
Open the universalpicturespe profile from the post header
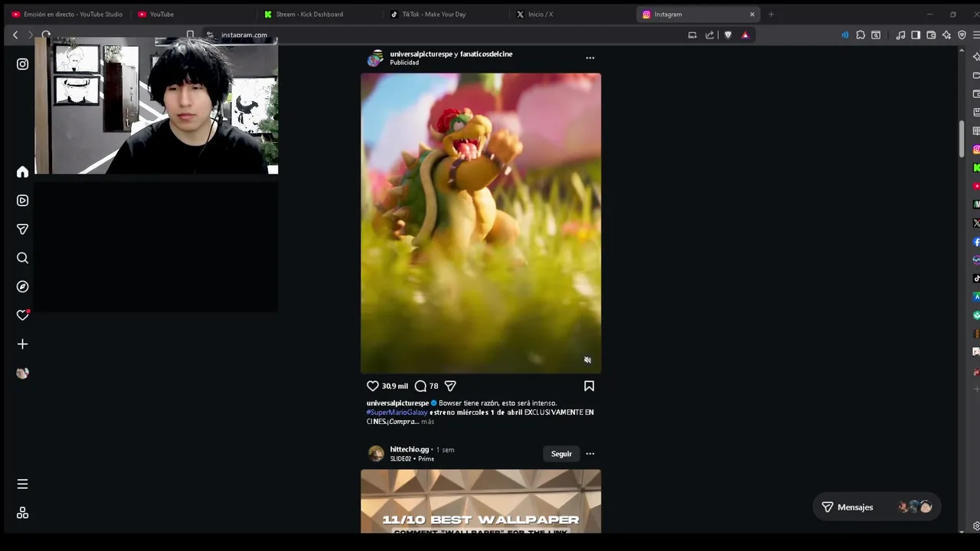(421, 54)
